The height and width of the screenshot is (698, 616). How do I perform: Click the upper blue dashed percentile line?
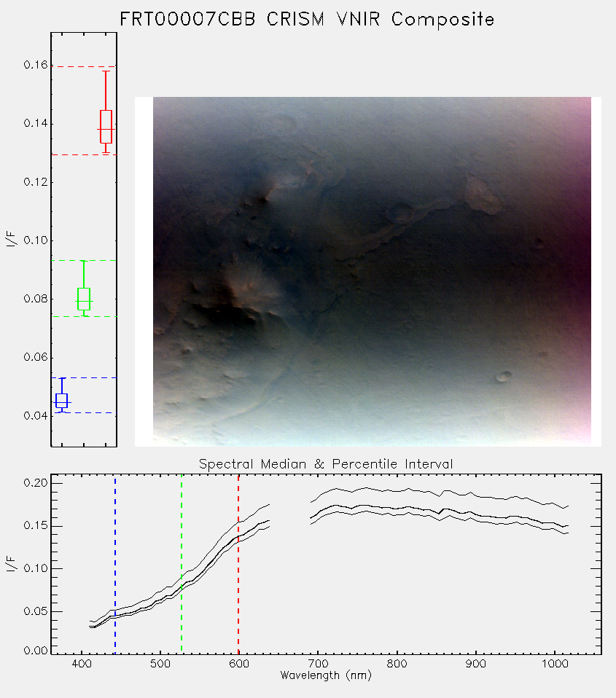(x=84, y=378)
